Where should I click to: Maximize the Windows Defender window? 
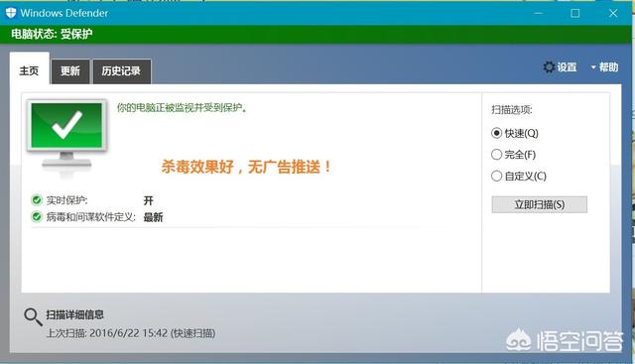(575, 13)
